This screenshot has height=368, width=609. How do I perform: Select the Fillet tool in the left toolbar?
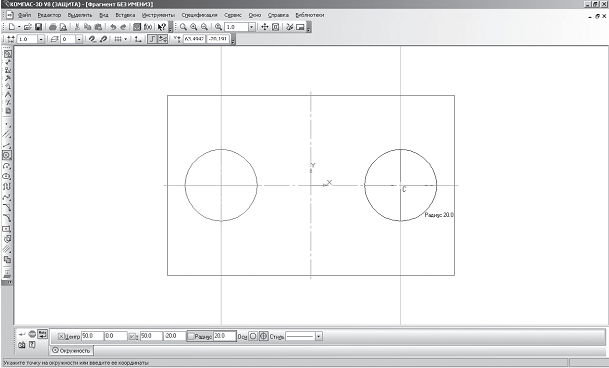(7, 218)
